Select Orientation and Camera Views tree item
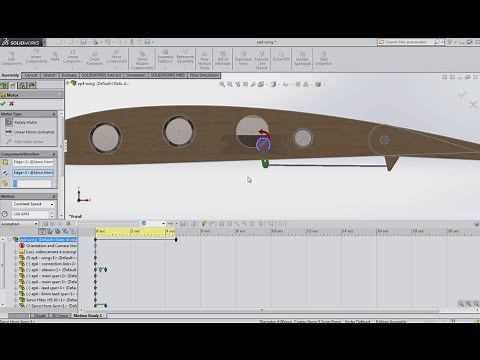This screenshot has width=480, height=360. click(x=48, y=246)
